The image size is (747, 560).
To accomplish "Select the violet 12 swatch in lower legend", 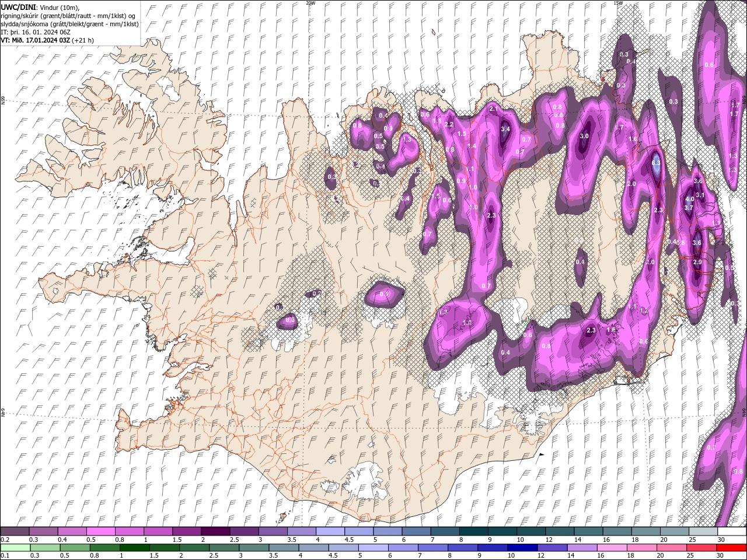I will click(552, 548).
